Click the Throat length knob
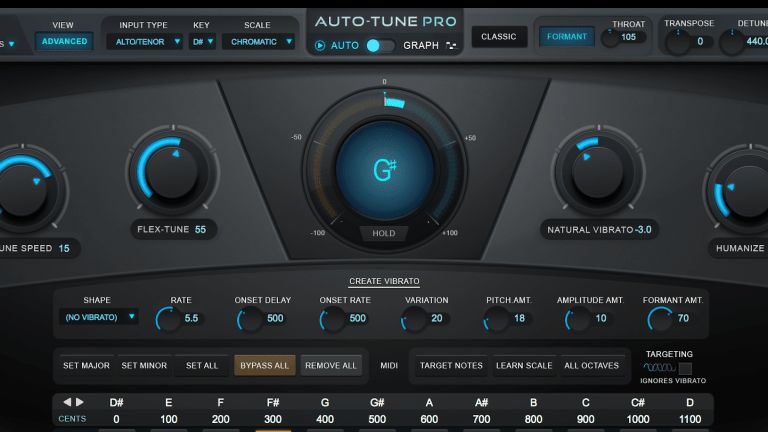The width and height of the screenshot is (768, 432). (x=609, y=38)
